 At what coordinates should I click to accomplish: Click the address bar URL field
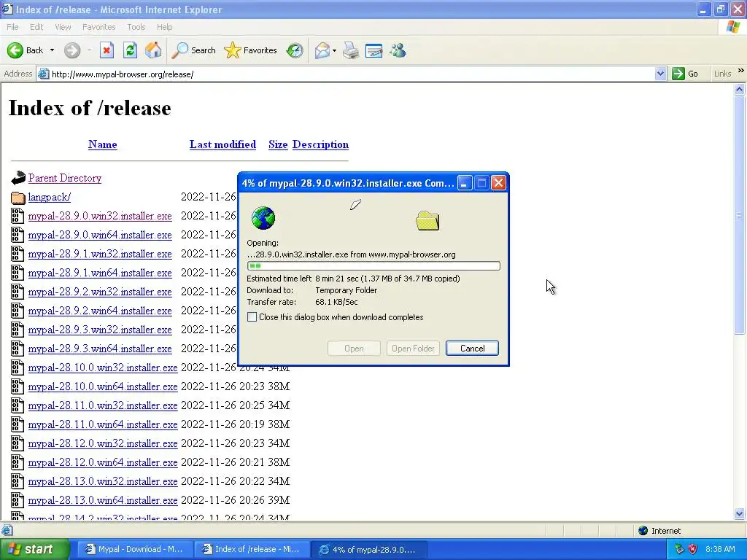pyautogui.click(x=352, y=74)
